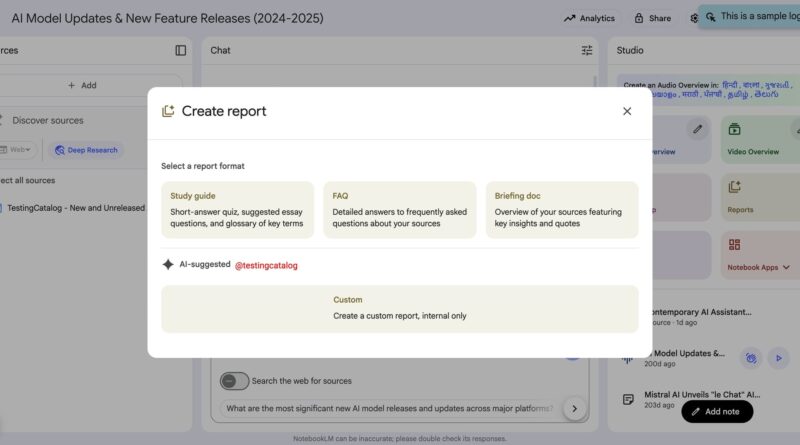Click the Discover sources label

click(x=48, y=120)
